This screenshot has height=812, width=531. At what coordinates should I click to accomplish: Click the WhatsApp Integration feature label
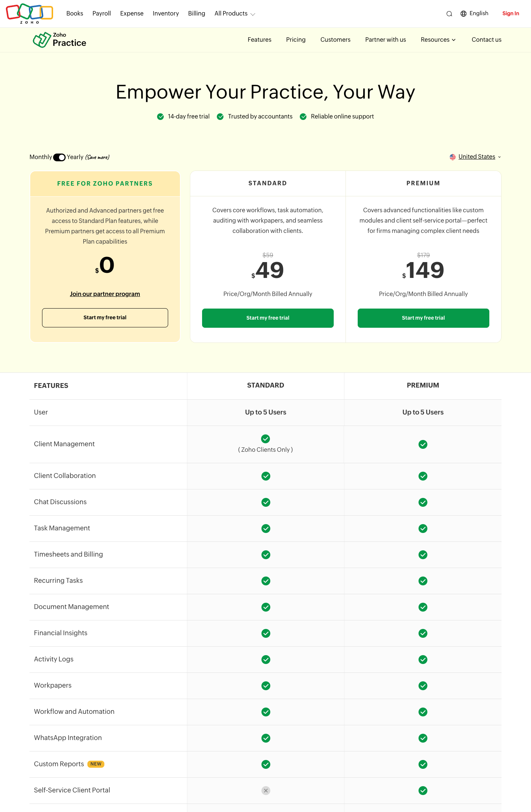pos(68,738)
